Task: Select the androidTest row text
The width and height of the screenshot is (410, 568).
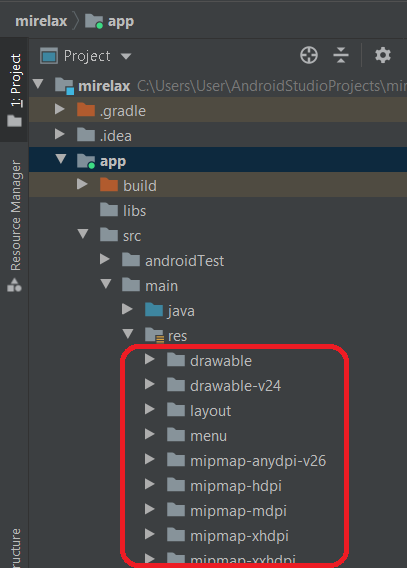Action: click(184, 261)
